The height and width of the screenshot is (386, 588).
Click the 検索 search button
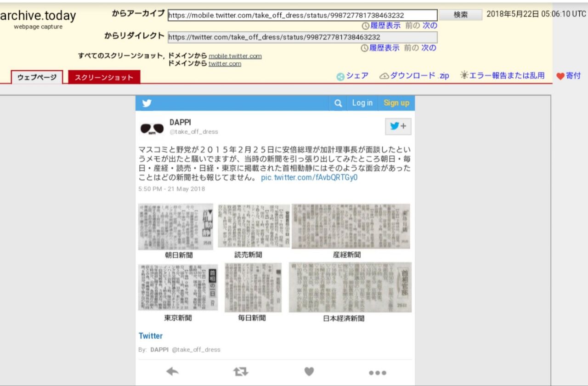coord(460,15)
